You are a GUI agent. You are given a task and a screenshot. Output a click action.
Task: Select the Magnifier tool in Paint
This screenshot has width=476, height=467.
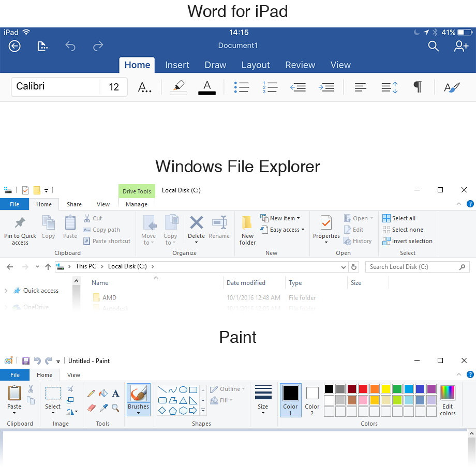pos(115,408)
